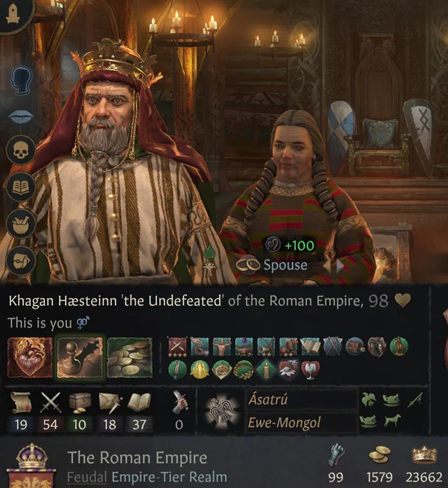Show next spouse with right arrow

click(x=340, y=266)
